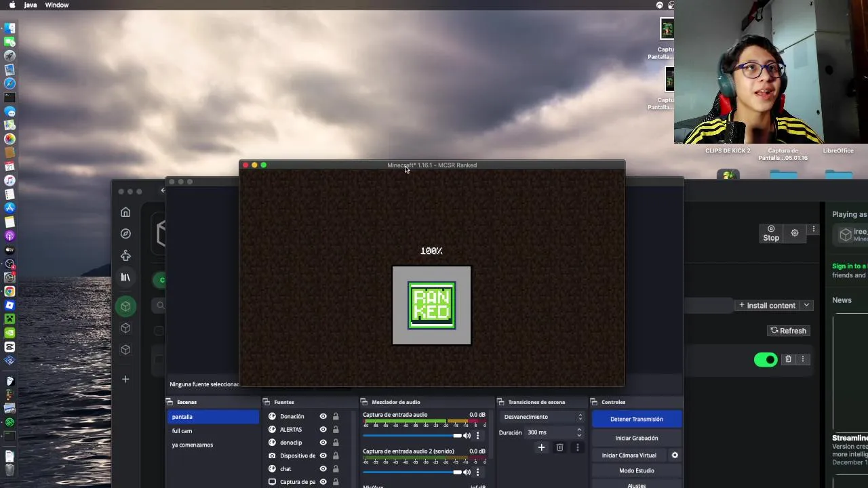Click Iniciar Grabación button
Screen dimensions: 868x488
pos(636,439)
